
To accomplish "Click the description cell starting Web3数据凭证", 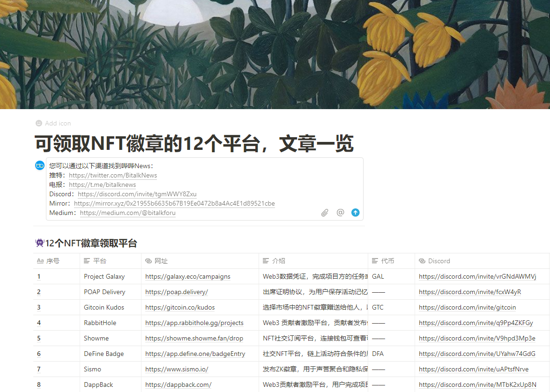I will click(313, 276).
